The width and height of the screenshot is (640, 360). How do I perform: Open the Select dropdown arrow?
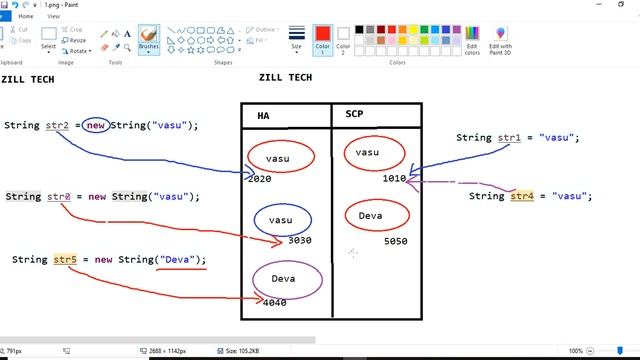(49, 52)
